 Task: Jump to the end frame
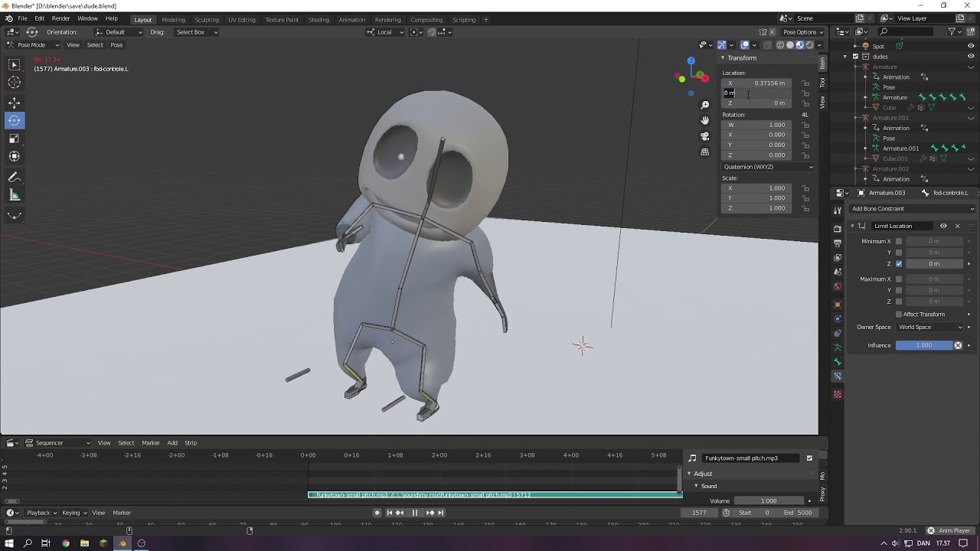coord(440,513)
